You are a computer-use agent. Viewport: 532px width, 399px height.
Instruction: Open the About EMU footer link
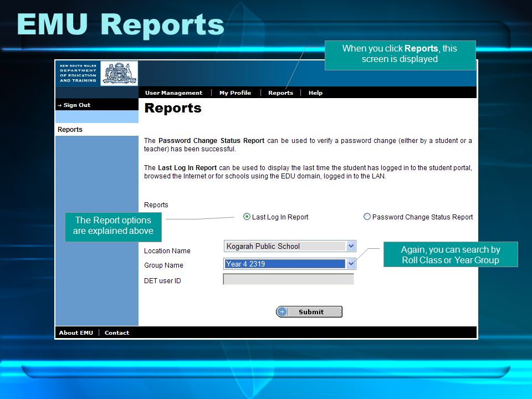(x=76, y=332)
